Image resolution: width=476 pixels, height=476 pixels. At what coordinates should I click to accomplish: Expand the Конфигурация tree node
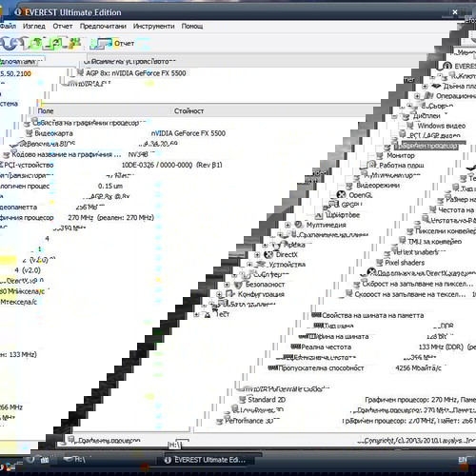click(219, 294)
